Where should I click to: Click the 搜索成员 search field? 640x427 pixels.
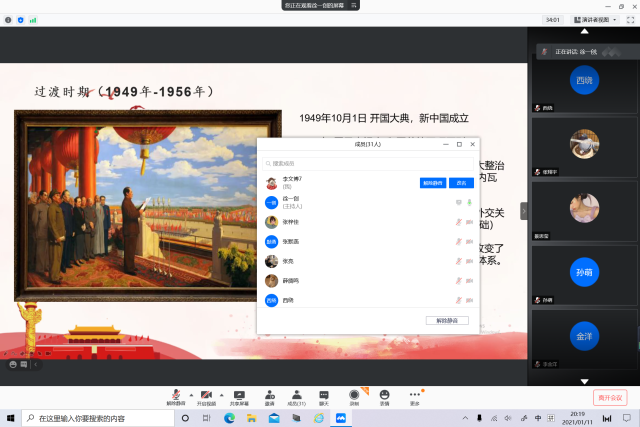[x=367, y=162]
